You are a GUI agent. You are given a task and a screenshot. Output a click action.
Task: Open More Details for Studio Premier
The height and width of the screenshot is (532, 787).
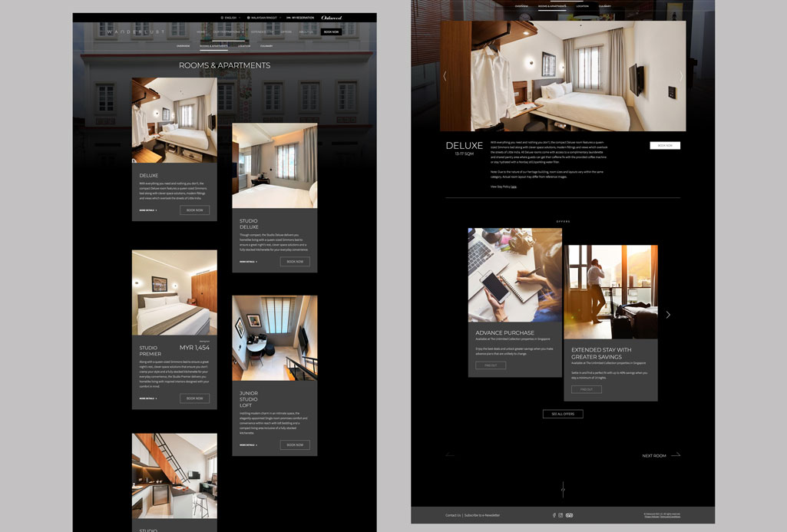click(147, 398)
